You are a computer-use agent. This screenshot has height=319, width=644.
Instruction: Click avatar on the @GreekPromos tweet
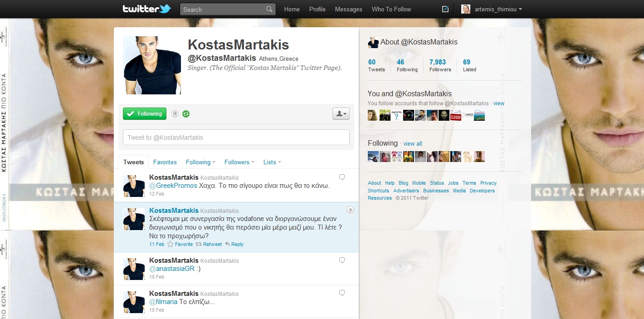tap(134, 186)
